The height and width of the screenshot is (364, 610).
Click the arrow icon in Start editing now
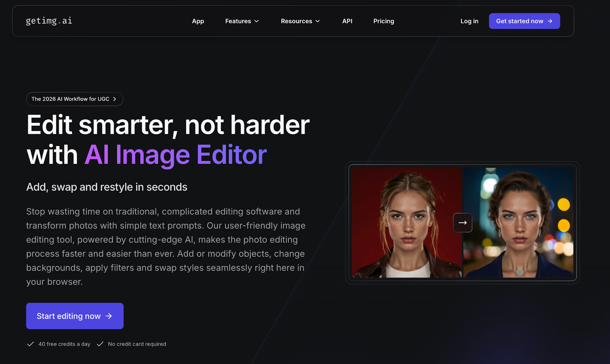click(x=109, y=316)
